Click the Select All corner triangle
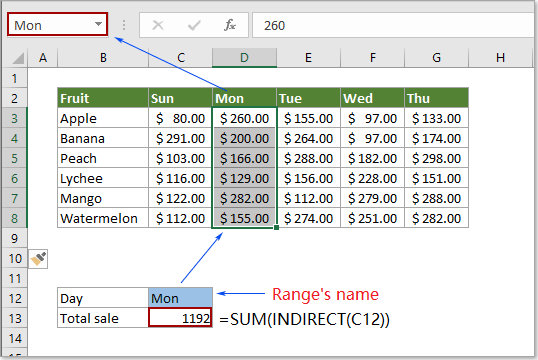Screen dimensions: 538x360 click(18, 58)
